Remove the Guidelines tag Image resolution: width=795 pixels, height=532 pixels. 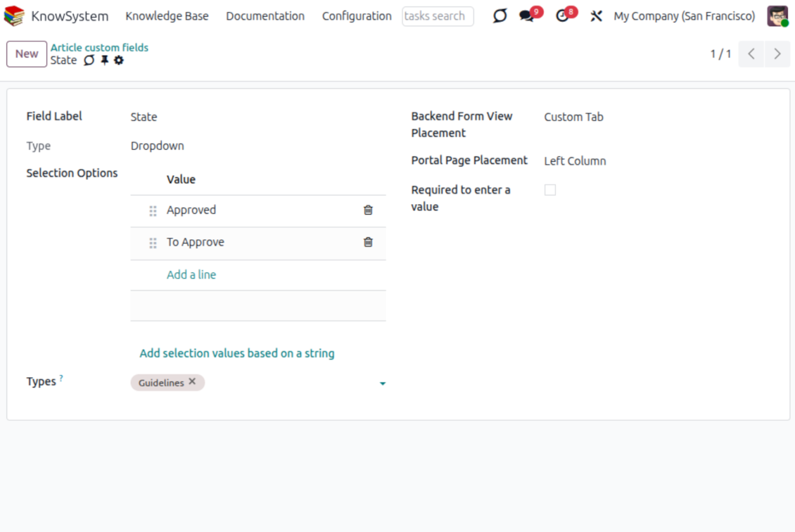tap(192, 382)
